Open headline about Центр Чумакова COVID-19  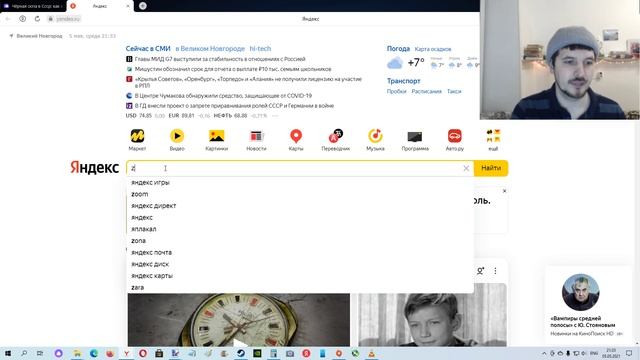point(223,96)
